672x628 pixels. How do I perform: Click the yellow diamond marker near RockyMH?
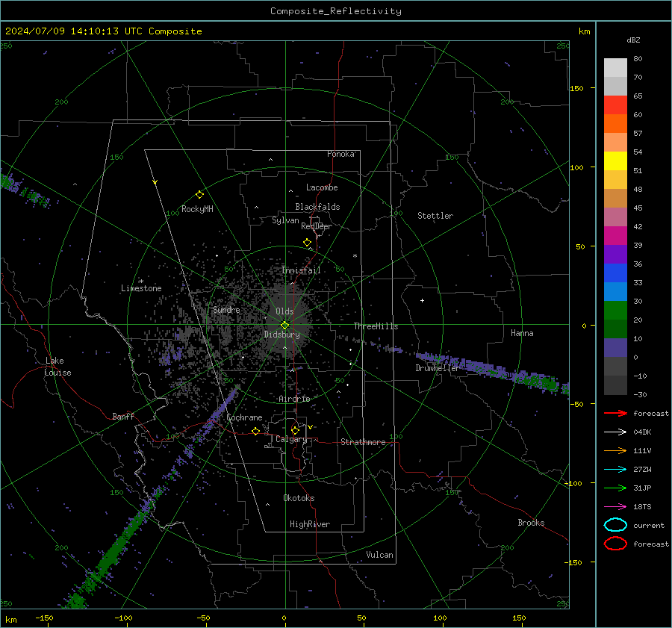[x=199, y=195]
